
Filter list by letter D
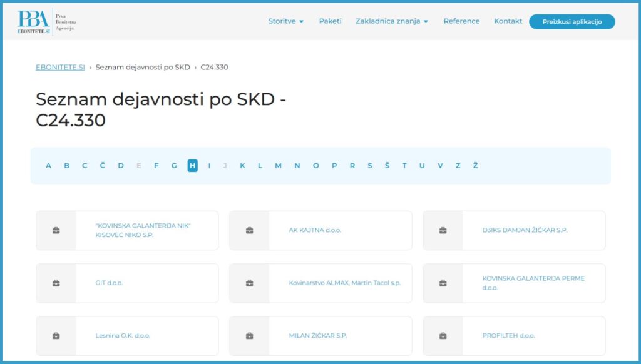121,166
